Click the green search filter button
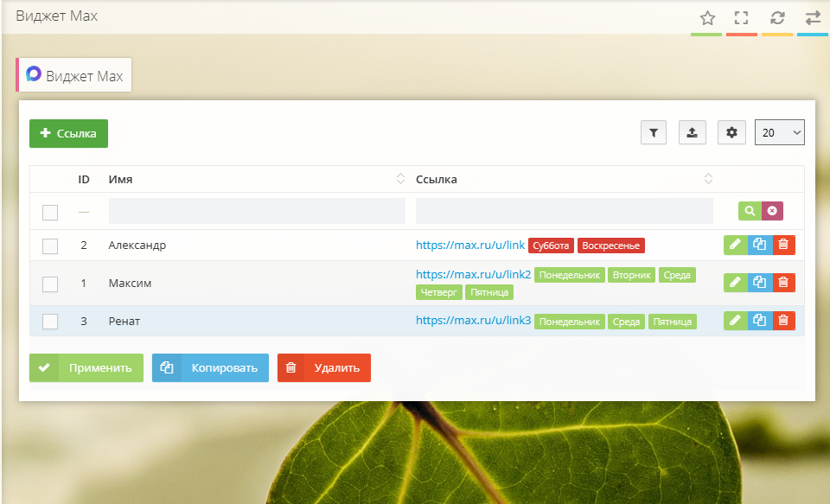 pyautogui.click(x=750, y=211)
